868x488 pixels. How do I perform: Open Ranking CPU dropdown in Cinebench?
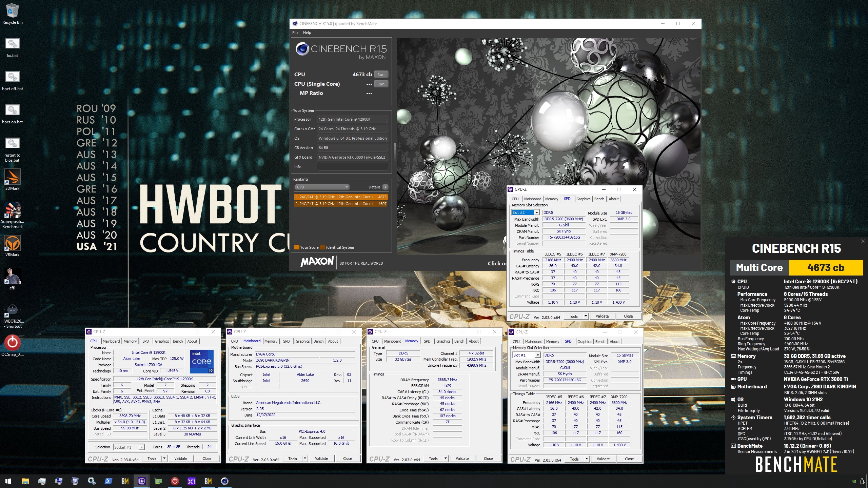[x=322, y=187]
